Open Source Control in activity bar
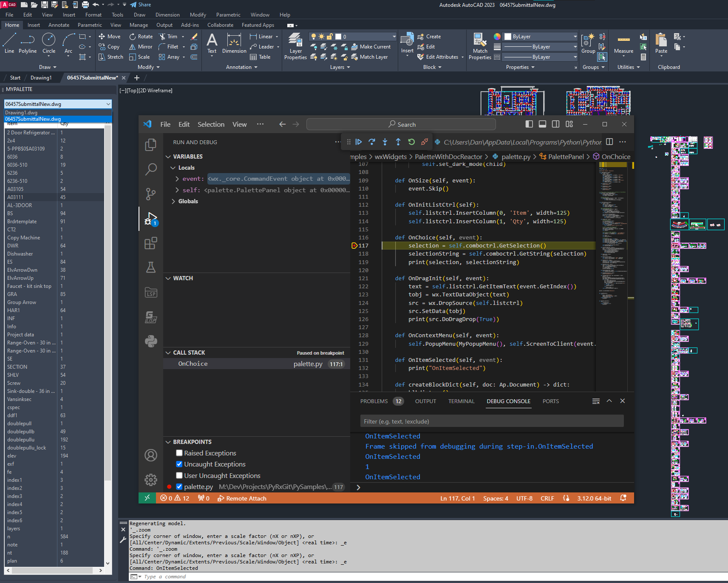Viewport: 728px width, 583px height. click(151, 194)
